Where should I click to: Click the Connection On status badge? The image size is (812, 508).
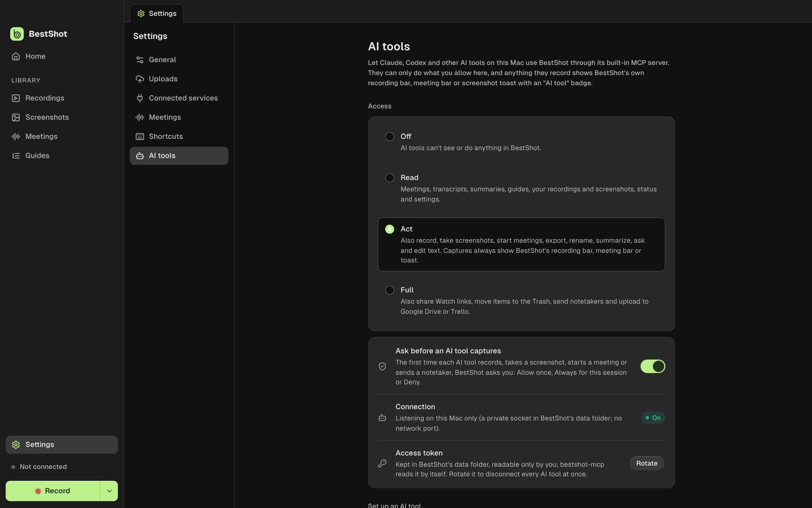coord(653,418)
